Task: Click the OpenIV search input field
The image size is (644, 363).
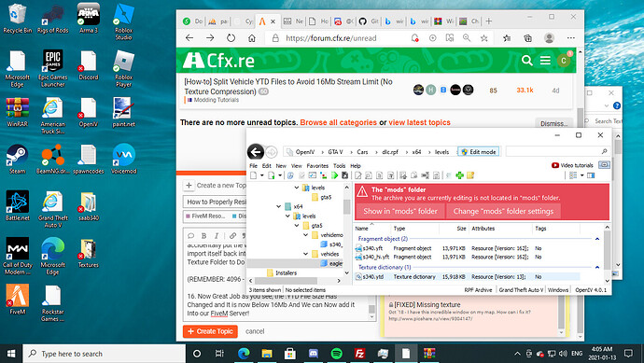Action: [x=557, y=151]
